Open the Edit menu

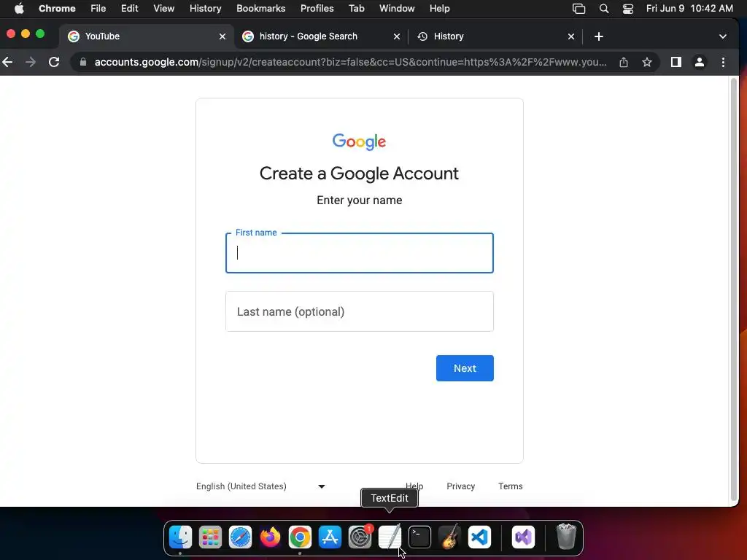click(129, 8)
